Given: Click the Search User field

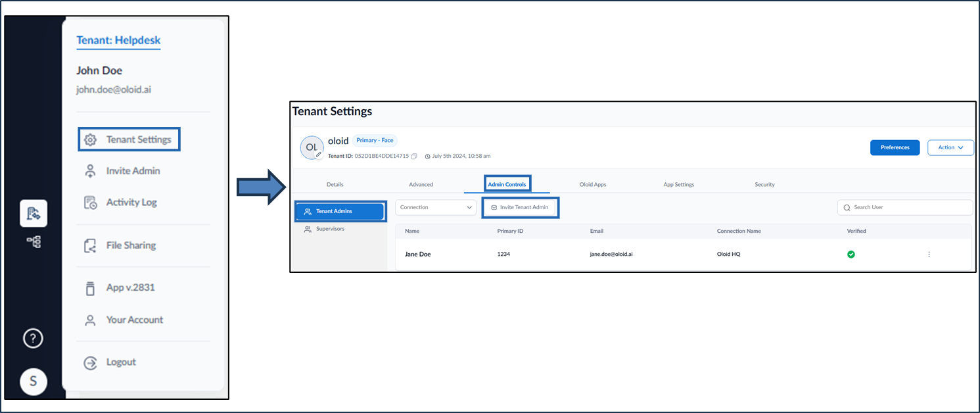Looking at the screenshot, I should [x=905, y=207].
